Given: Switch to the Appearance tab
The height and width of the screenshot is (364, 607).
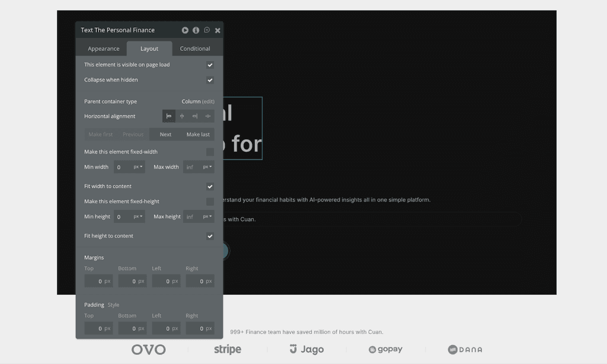Looking at the screenshot, I should click(103, 49).
